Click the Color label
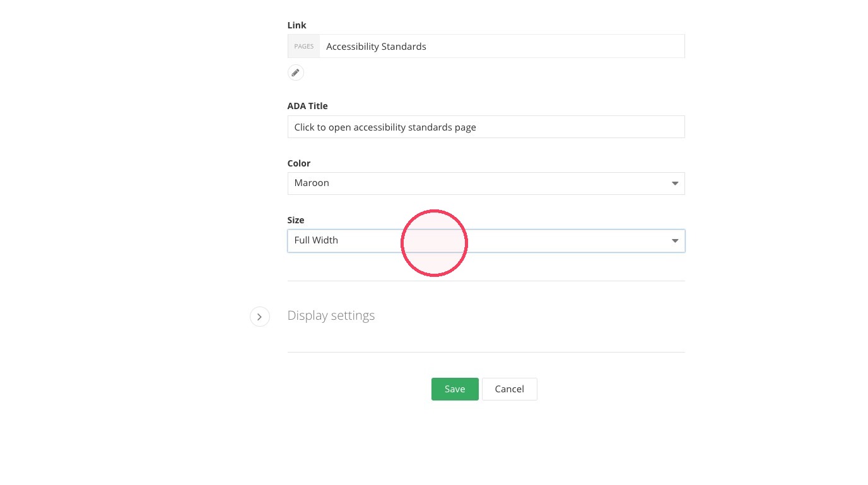868x485 pixels. click(x=299, y=163)
